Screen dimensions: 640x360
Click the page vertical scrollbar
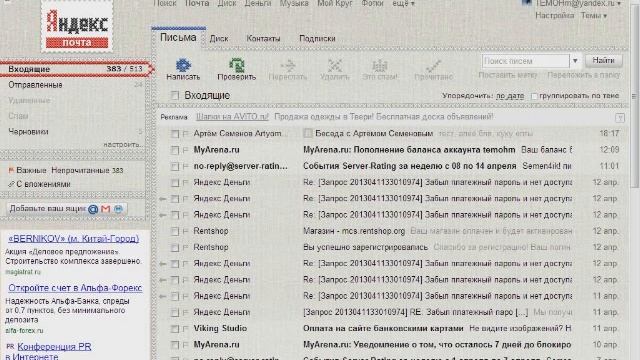[634, 97]
